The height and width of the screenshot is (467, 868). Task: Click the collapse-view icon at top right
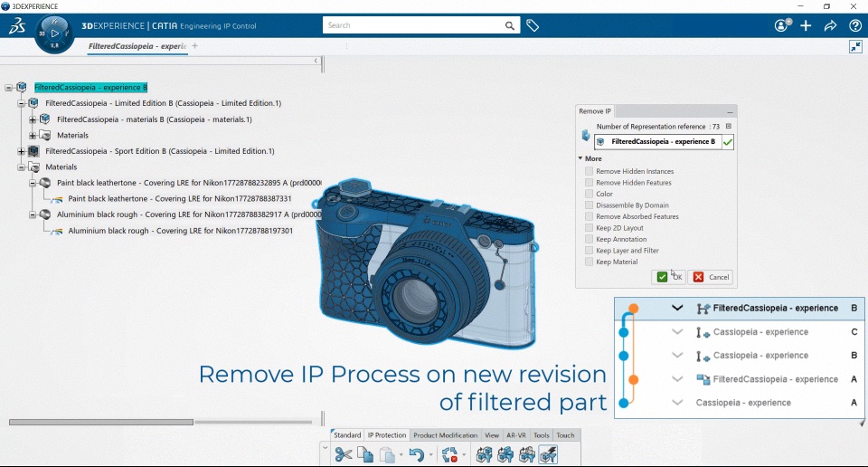click(855, 47)
